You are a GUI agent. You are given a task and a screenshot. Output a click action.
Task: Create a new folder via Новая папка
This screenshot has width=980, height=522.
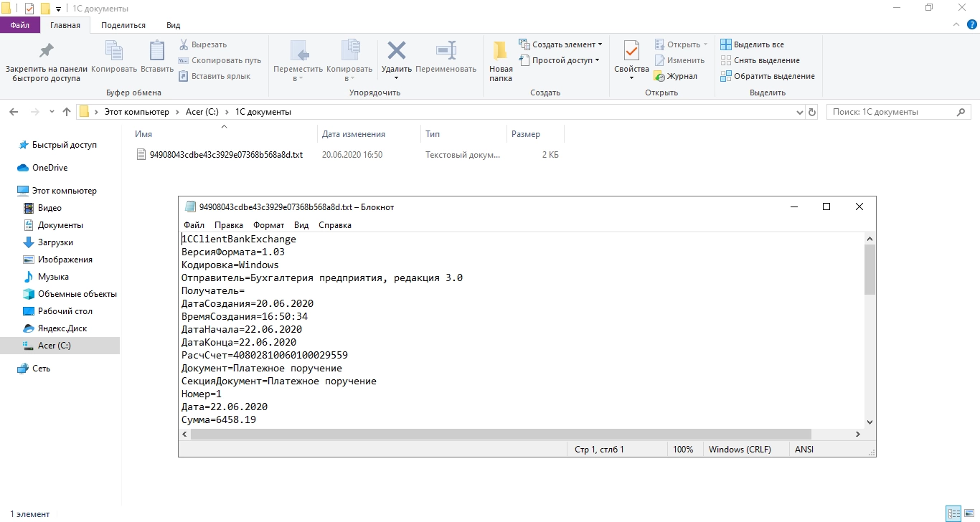coord(501,60)
